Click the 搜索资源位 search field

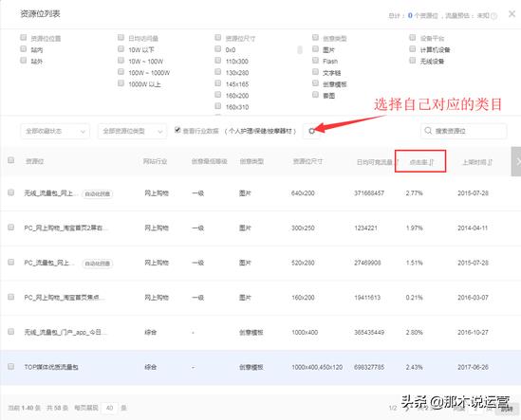[x=464, y=131]
